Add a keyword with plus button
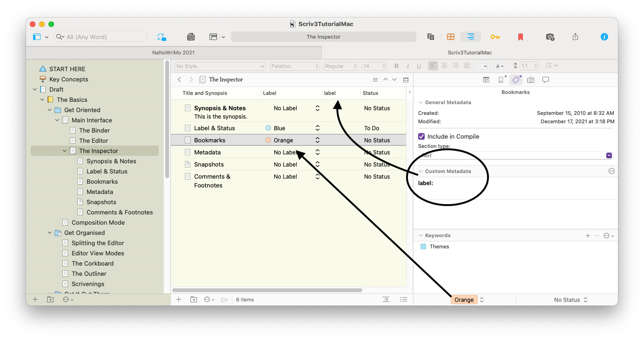This screenshot has width=644, height=340. coord(588,236)
